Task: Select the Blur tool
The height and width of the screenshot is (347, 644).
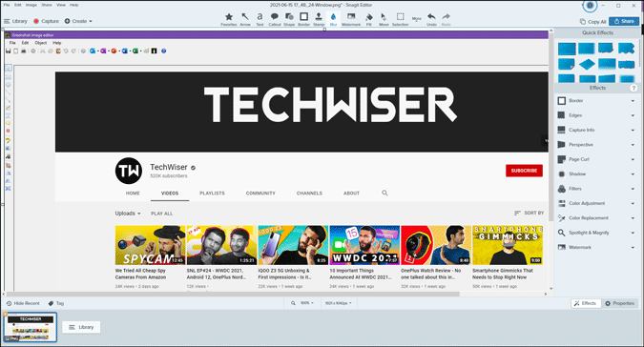Action: tap(333, 19)
